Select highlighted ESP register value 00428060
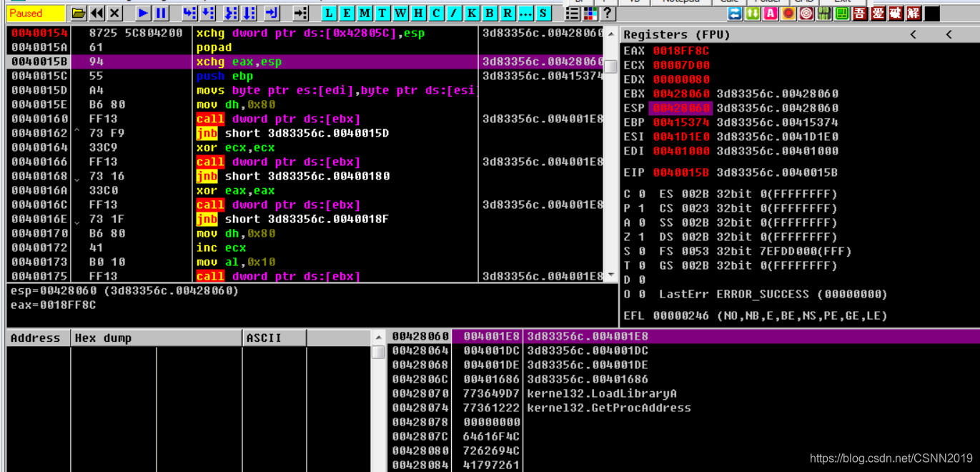980x472 pixels. coord(680,108)
